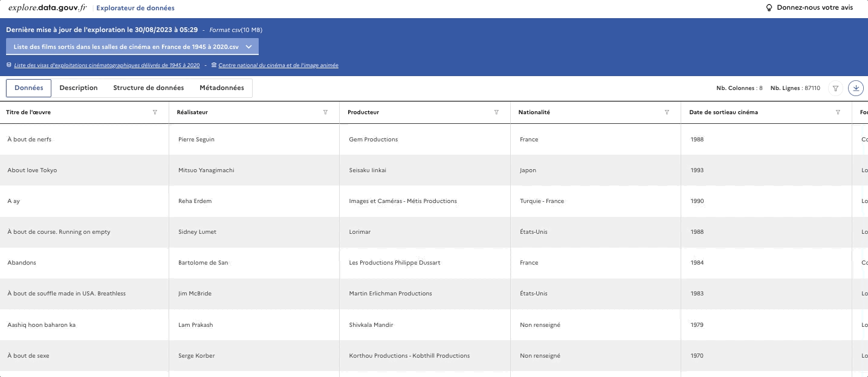This screenshot has width=868, height=377.
Task: Switch to the Description tab
Action: pyautogui.click(x=79, y=88)
